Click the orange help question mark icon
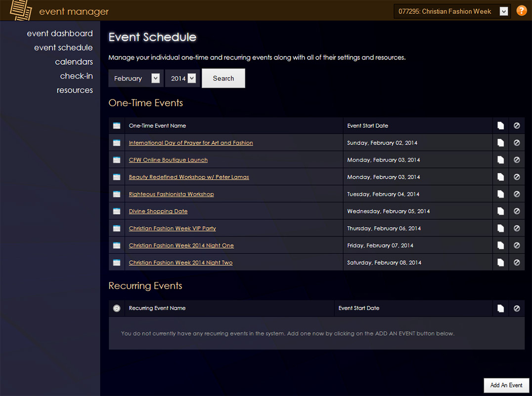 coord(521,11)
